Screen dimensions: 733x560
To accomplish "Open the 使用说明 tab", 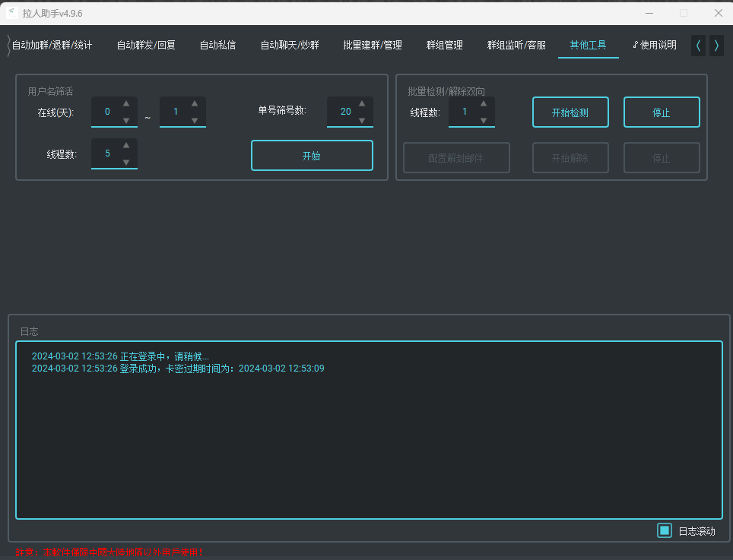I will [x=654, y=46].
